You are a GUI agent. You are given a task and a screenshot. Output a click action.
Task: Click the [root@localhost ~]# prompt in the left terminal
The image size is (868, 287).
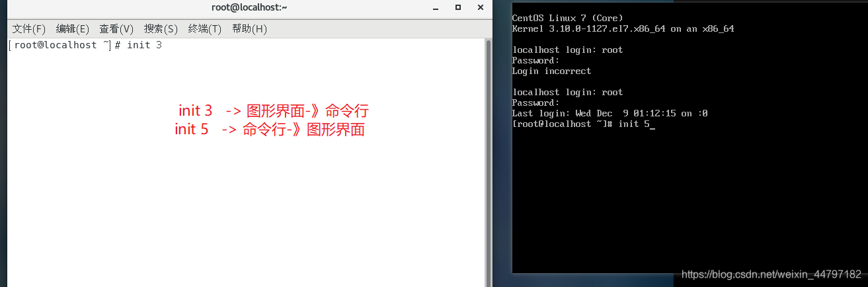pyautogui.click(x=64, y=45)
